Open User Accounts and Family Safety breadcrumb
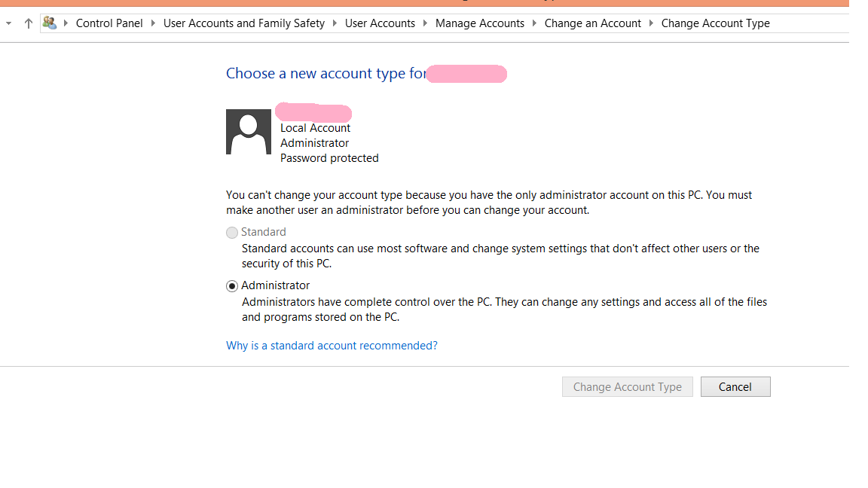 point(244,23)
